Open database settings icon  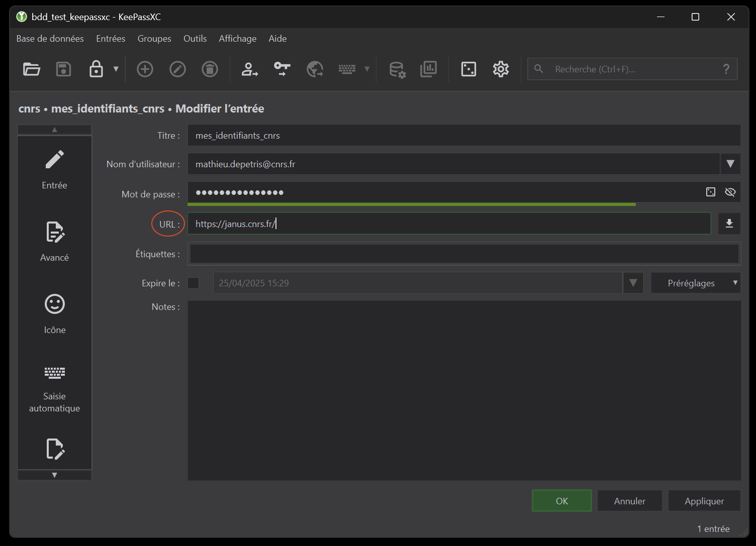point(397,69)
